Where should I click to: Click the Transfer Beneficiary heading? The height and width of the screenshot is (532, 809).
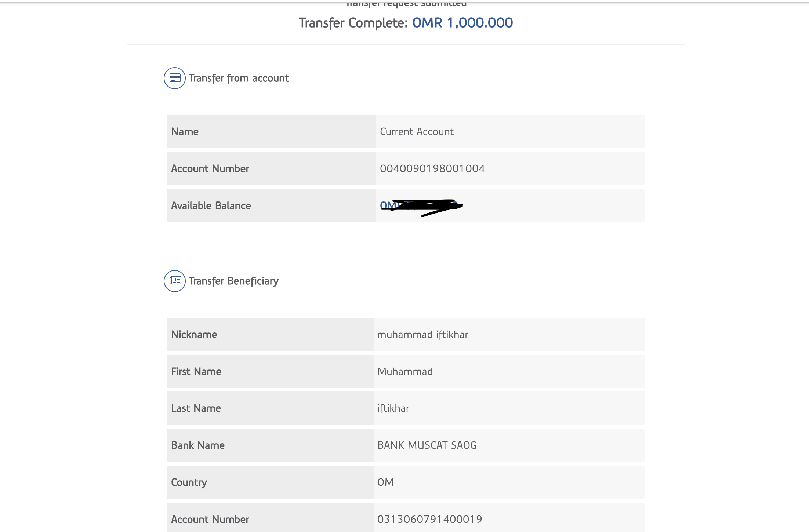(233, 281)
